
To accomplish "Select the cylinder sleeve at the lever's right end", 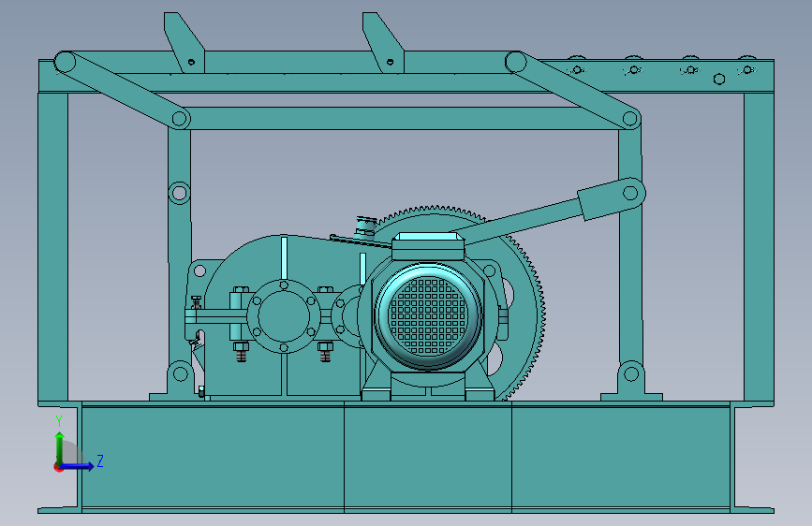I will 611,198.
